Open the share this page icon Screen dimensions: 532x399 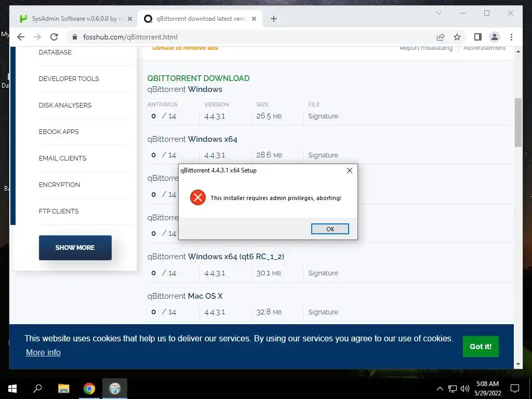click(x=441, y=37)
